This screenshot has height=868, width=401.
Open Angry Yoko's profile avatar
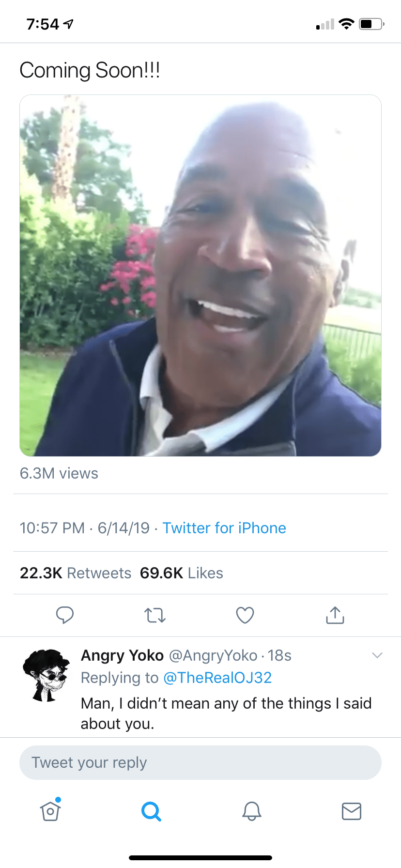(46, 675)
